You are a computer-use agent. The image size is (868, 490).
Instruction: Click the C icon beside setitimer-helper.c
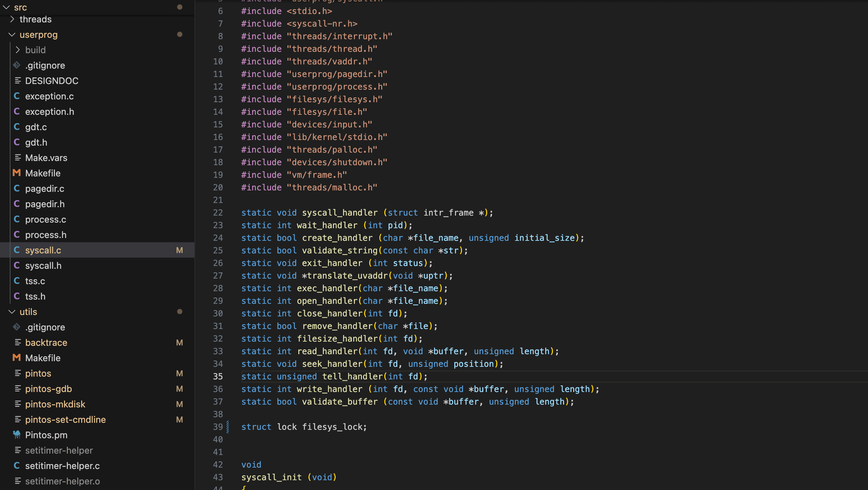[16, 465]
